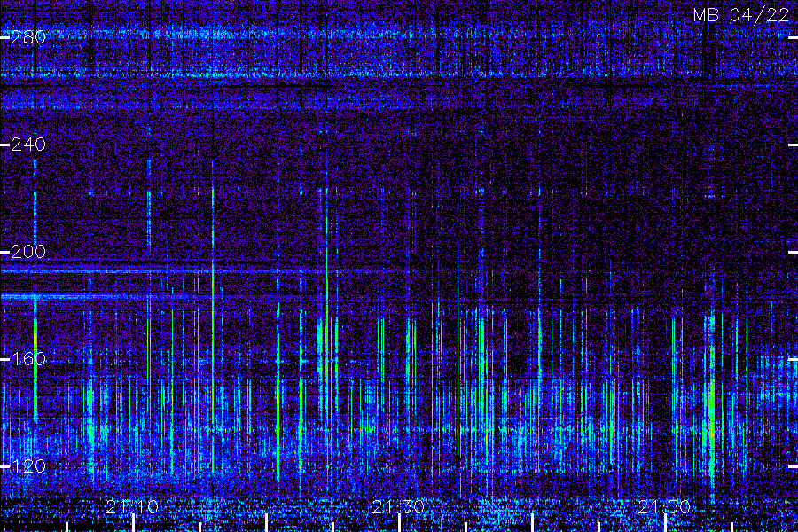Click the 21:10 time axis label
Image resolution: width=798 pixels, height=532 pixels.
pos(133,507)
